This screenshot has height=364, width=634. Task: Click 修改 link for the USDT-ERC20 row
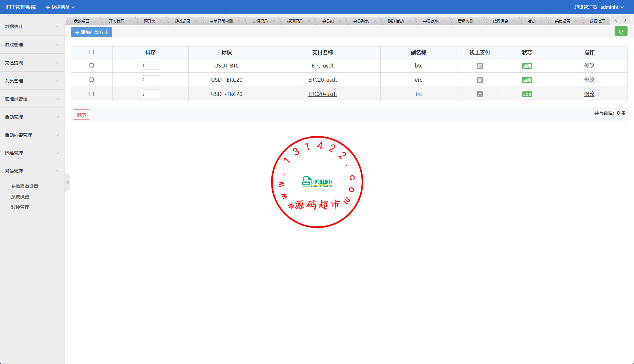(x=589, y=80)
